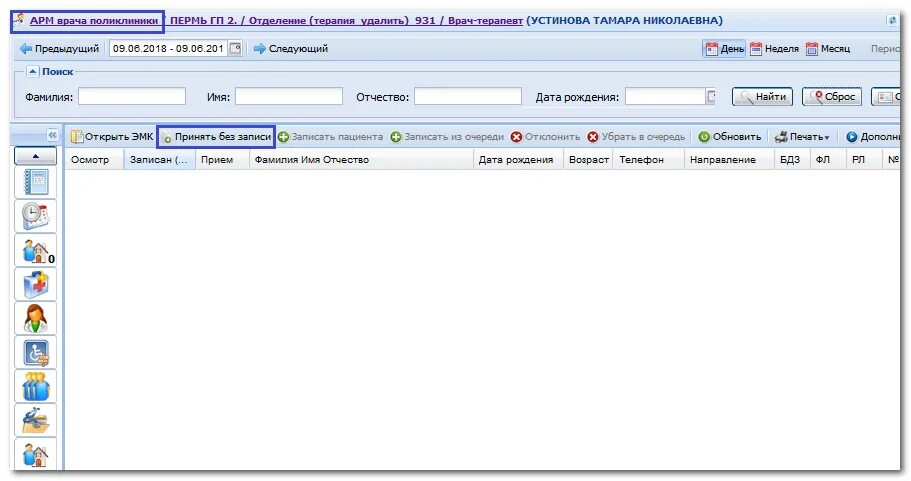Click the Фамилия input field

click(132, 96)
